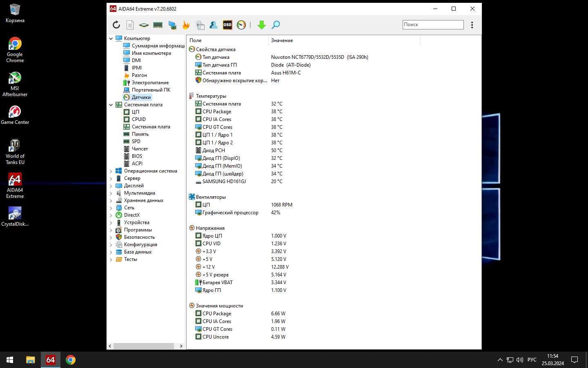The height and width of the screenshot is (368, 588).
Task: Open the audit report toolbar icon
Action: pyautogui.click(x=200, y=25)
